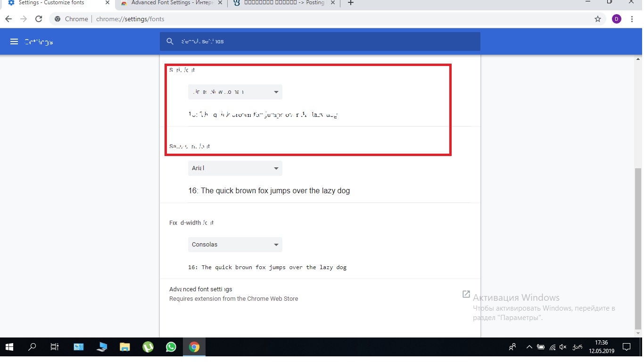Open the Settings hamburger menu

pos(14,41)
